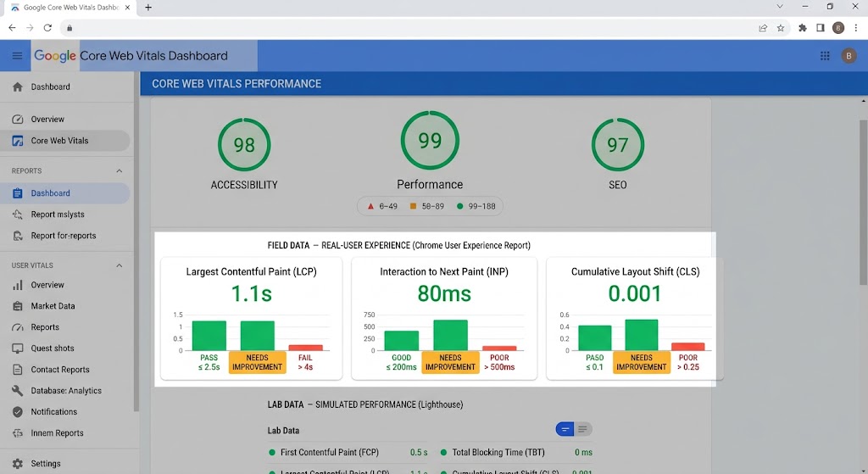Click the Report for-reports icon
This screenshot has height=474, width=868.
point(18,236)
